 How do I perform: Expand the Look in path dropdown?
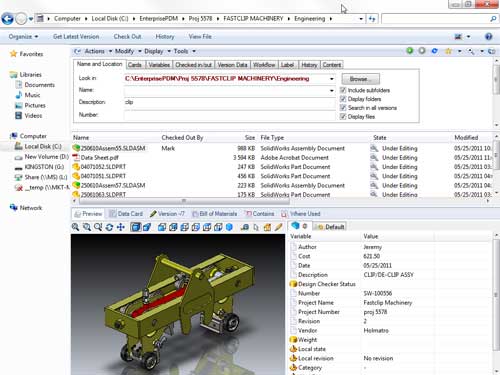(332, 79)
